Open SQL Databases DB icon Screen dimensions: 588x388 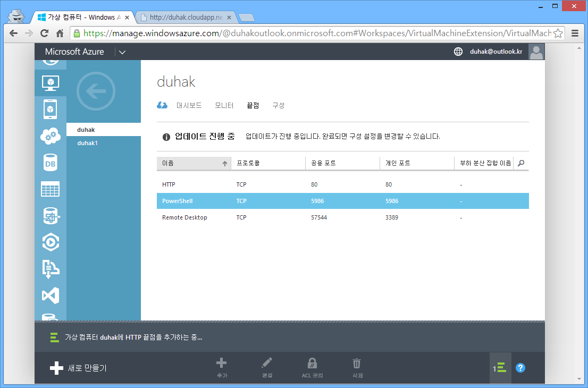[x=51, y=163]
